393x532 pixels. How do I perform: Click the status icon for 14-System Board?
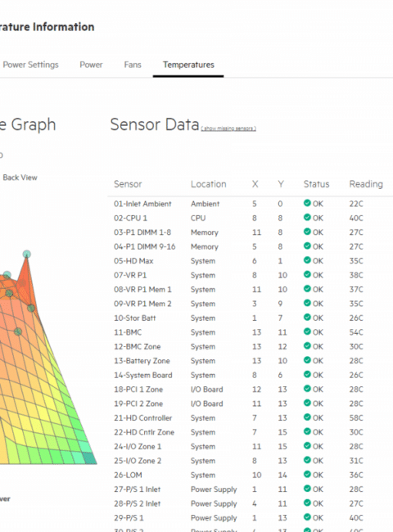click(x=307, y=374)
